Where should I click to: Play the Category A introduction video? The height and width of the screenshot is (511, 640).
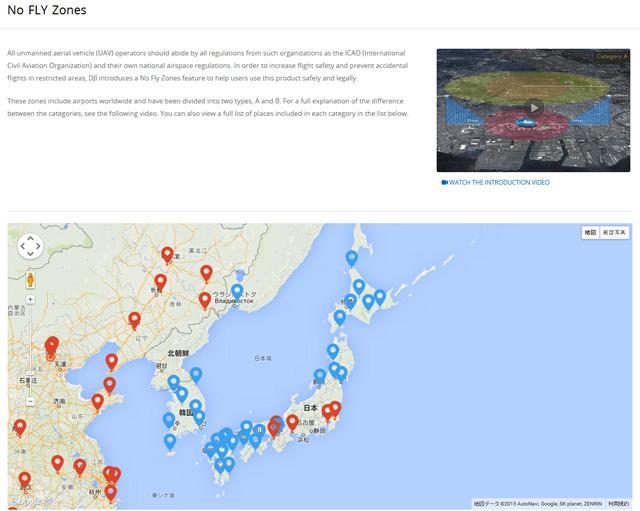534,108
